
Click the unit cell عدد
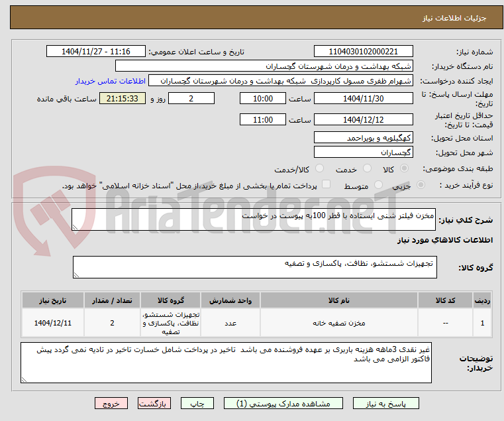tap(230, 323)
